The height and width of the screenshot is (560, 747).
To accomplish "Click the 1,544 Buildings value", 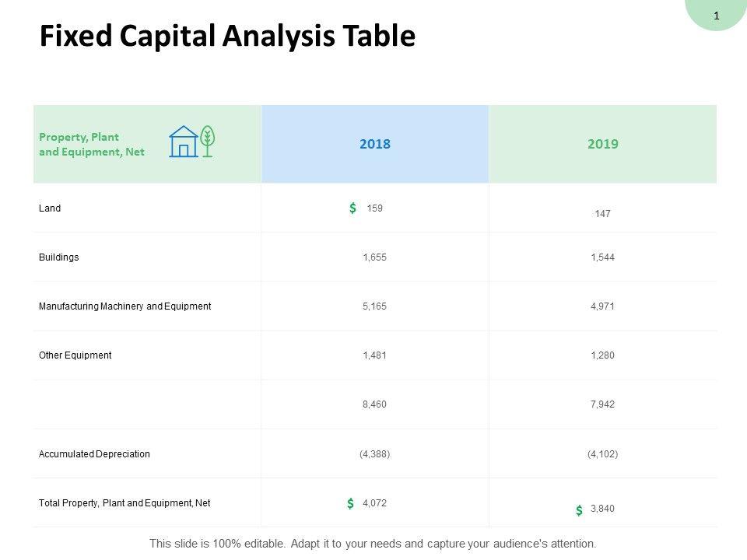I will point(602,257).
